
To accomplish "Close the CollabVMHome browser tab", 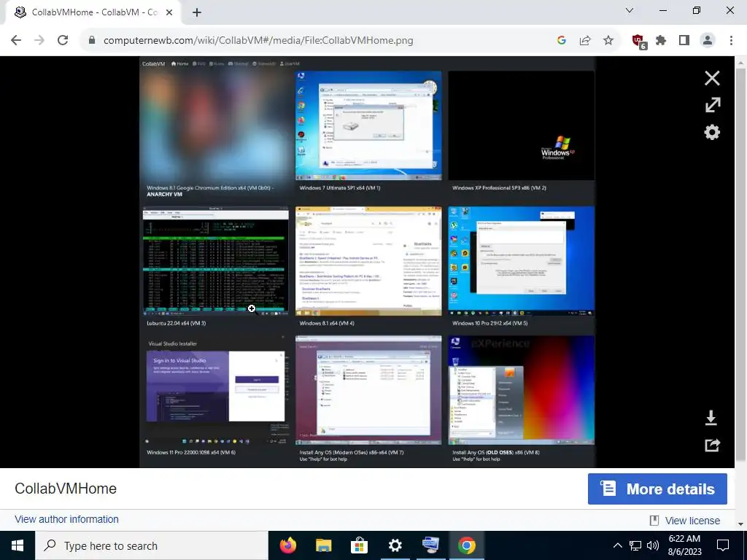I will tap(169, 12).
